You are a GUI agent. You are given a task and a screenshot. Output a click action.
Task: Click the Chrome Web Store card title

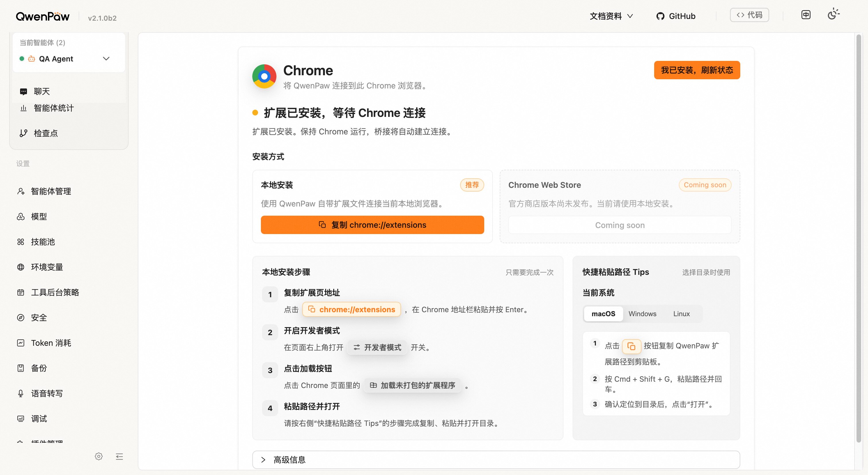[545, 185]
